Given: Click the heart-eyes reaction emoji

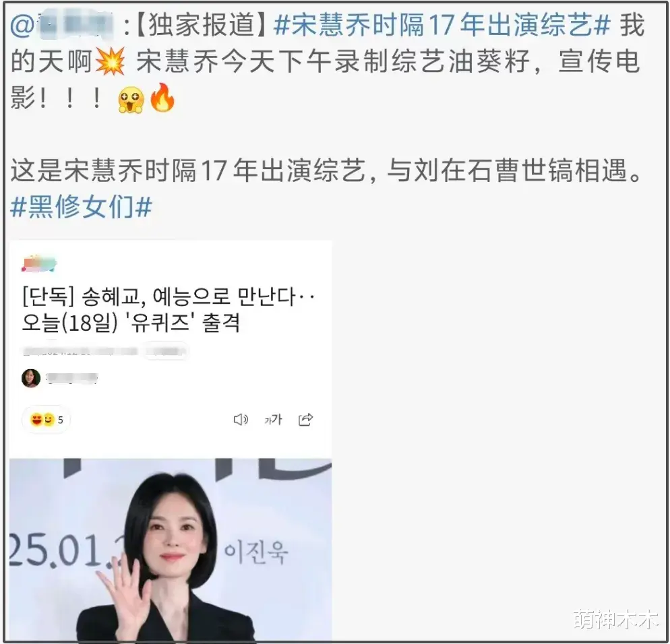Looking at the screenshot, I should [x=37, y=420].
